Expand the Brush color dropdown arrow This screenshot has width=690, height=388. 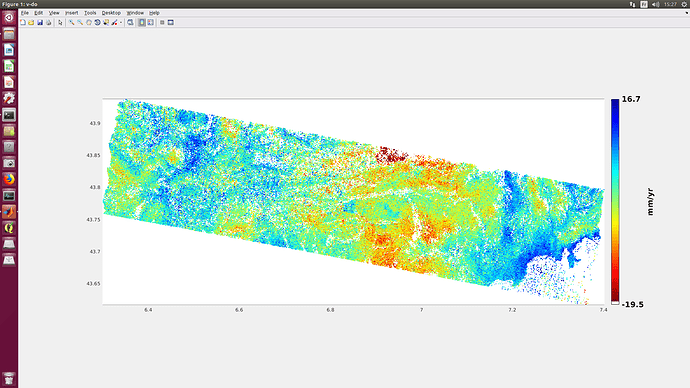[x=121, y=22]
